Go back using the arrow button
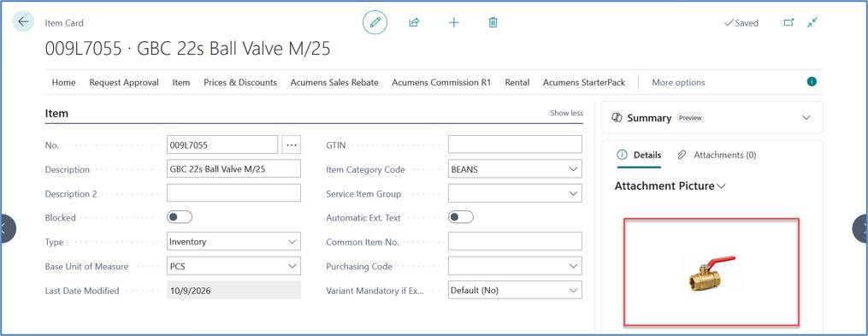 [x=23, y=21]
